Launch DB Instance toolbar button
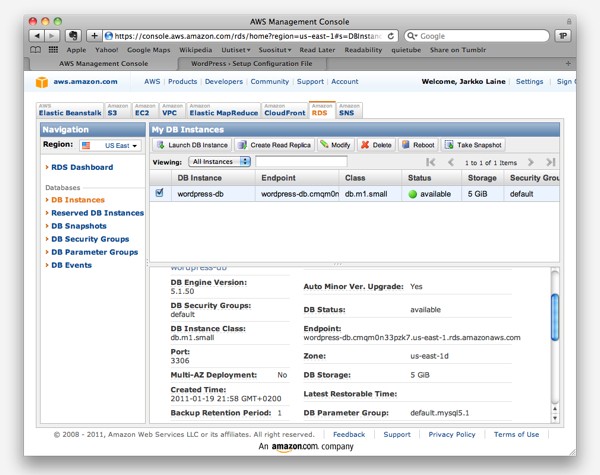Image resolution: width=600 pixels, height=475 pixels. click(x=192, y=145)
